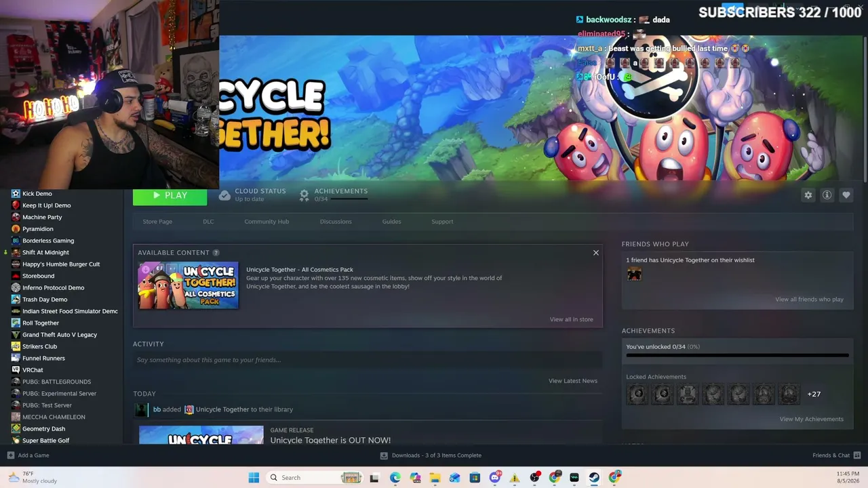Open the Guides tab
Viewport: 868px width, 488px height.
pyautogui.click(x=391, y=222)
